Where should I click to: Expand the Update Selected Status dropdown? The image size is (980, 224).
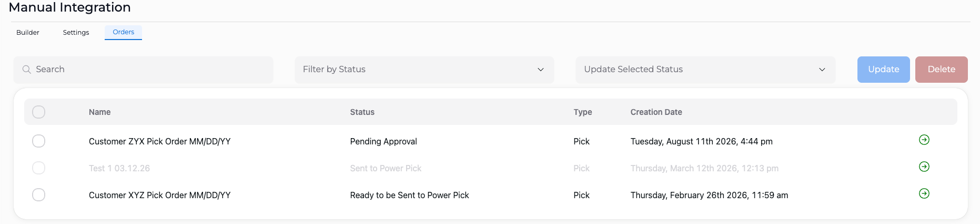705,70
